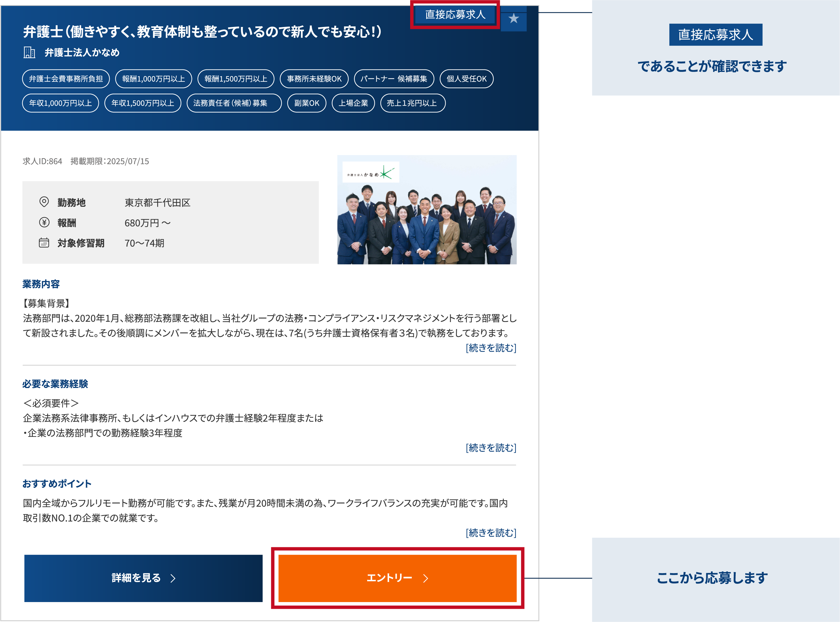Expand 必要な業務経験 with 続きを読む
The image size is (840, 622).
pos(491,448)
